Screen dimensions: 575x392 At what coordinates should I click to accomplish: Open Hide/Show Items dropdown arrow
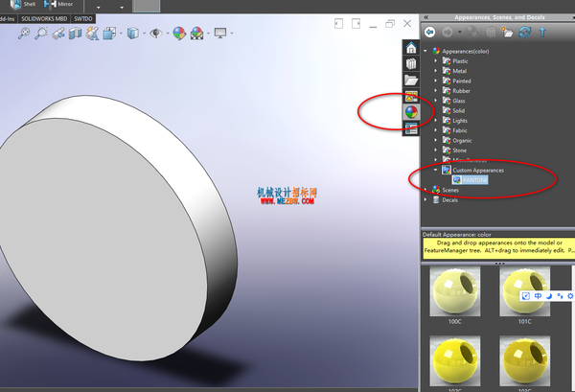tap(168, 34)
